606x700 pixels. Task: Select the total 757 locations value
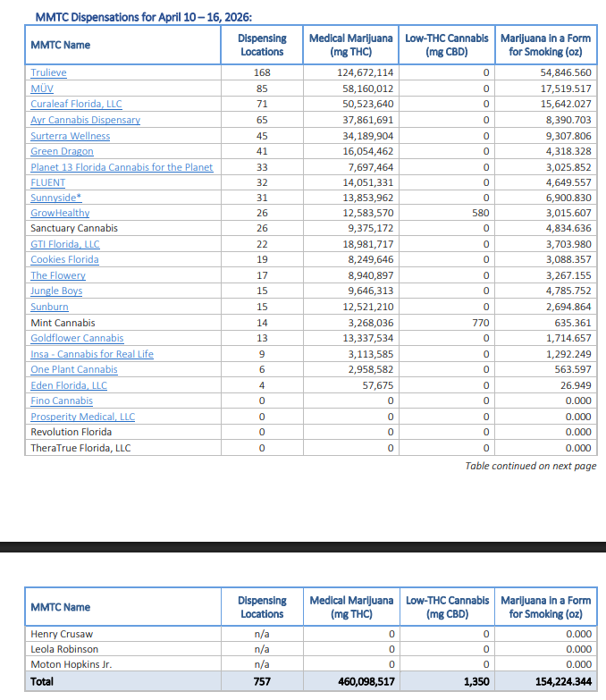(x=262, y=681)
